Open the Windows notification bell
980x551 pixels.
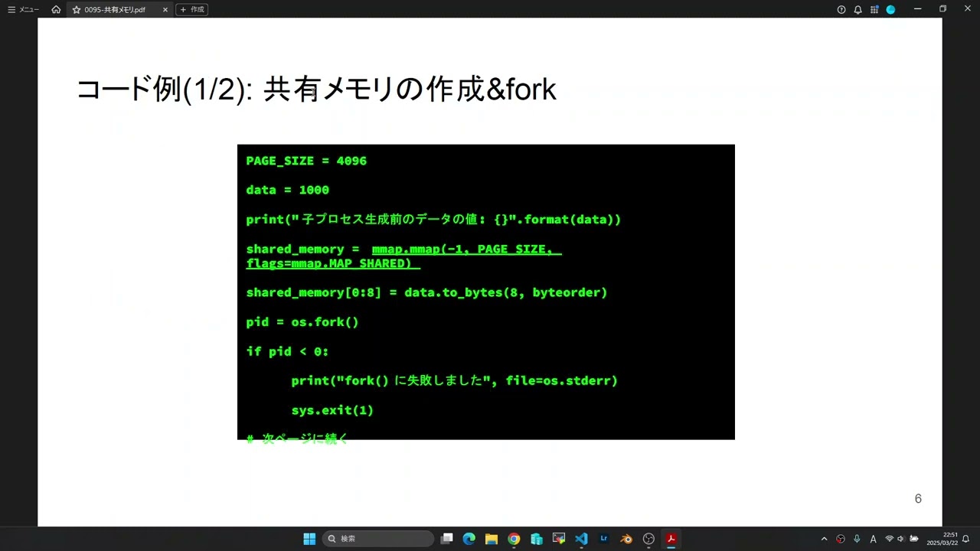(966, 539)
